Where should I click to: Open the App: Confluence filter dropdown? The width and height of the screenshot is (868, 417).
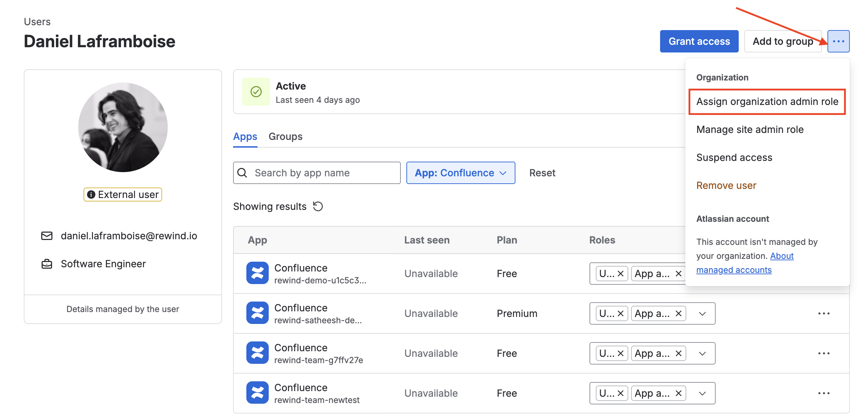click(461, 173)
